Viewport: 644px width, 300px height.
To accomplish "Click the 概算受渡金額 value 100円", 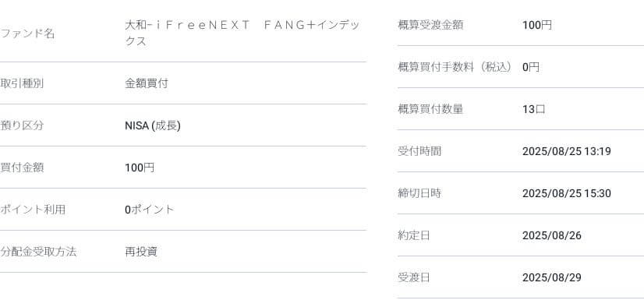I will pyautogui.click(x=537, y=25).
